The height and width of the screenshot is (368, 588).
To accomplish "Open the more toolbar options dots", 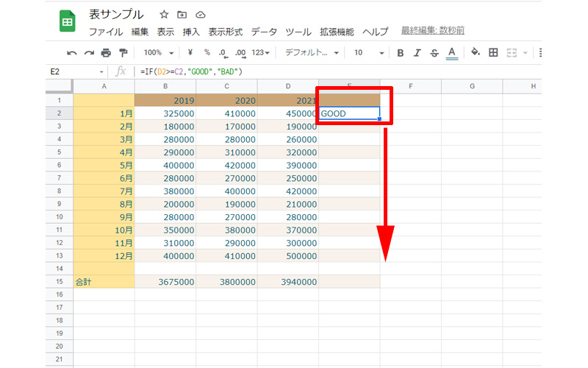I will tap(540, 52).
